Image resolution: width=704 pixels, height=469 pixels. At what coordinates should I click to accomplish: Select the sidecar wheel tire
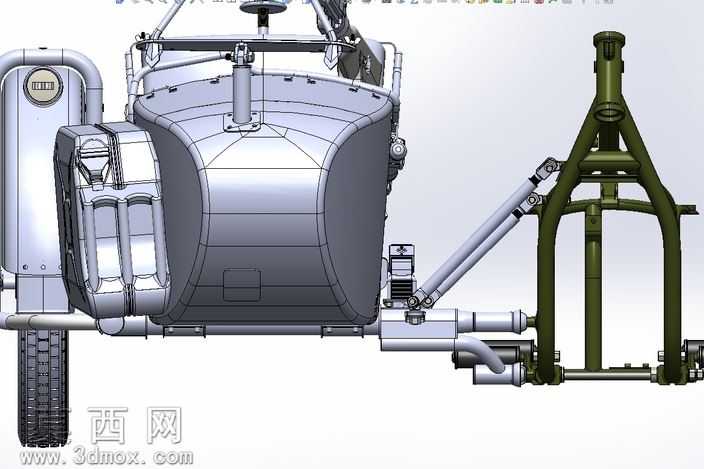43,387
